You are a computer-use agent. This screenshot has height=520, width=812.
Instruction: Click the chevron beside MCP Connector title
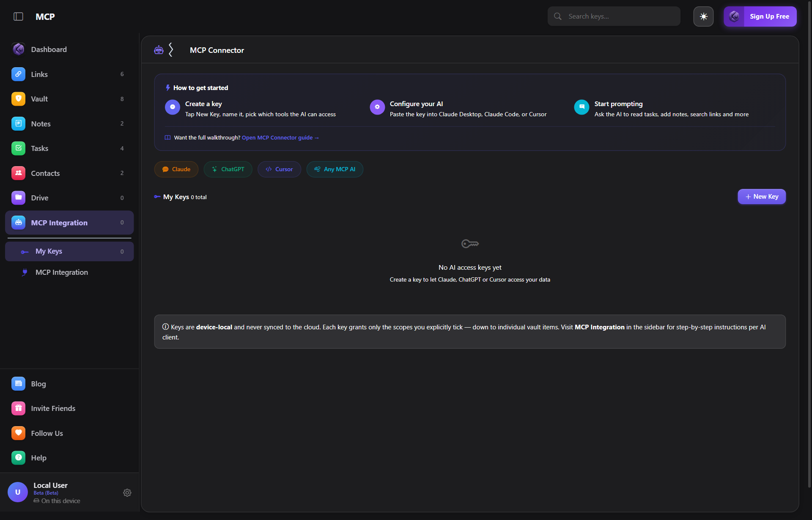[171, 50]
